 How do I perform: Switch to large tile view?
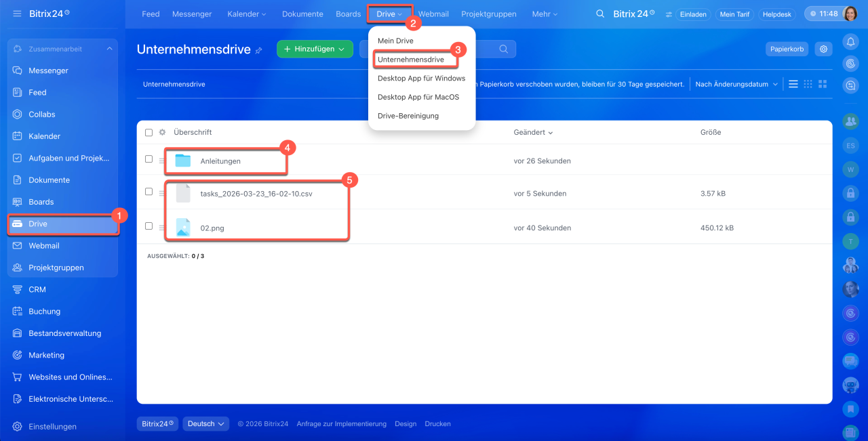click(x=823, y=84)
